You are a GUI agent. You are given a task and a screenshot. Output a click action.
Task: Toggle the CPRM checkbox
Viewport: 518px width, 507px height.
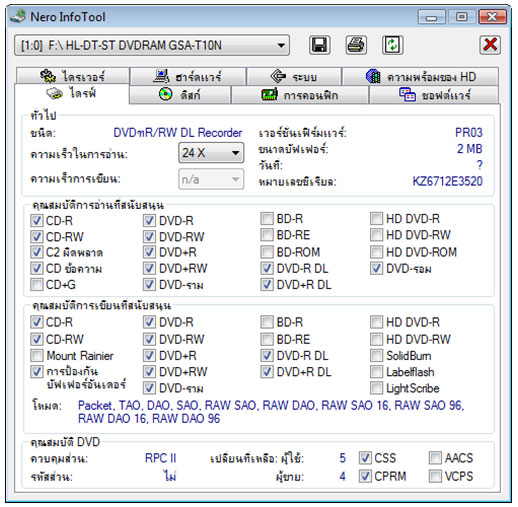tap(365, 476)
